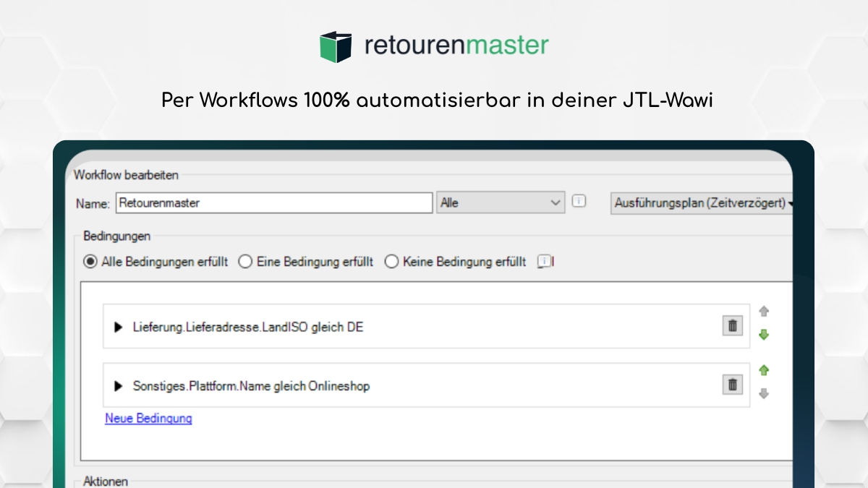Screen dimensions: 868x488
Task: Click the retourenmaster wordmark text
Action: point(456,46)
